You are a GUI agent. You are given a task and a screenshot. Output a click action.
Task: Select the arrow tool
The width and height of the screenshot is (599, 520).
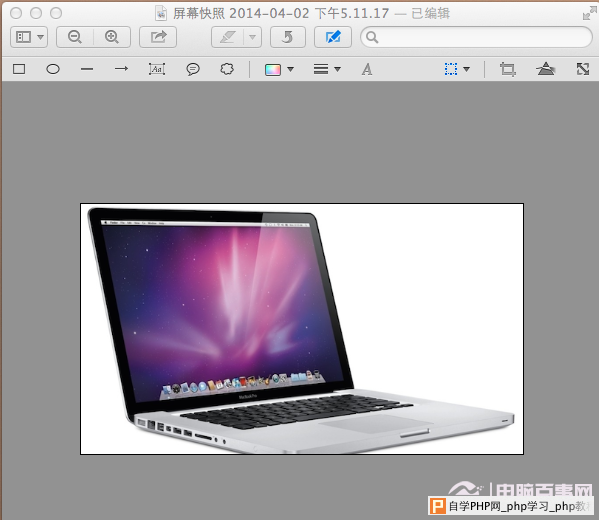click(x=121, y=69)
